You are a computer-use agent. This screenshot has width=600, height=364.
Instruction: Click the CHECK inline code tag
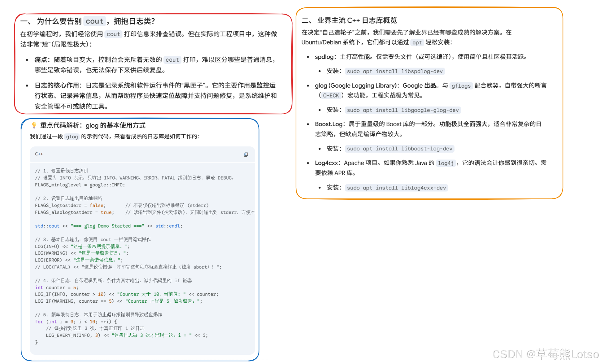[x=331, y=96]
